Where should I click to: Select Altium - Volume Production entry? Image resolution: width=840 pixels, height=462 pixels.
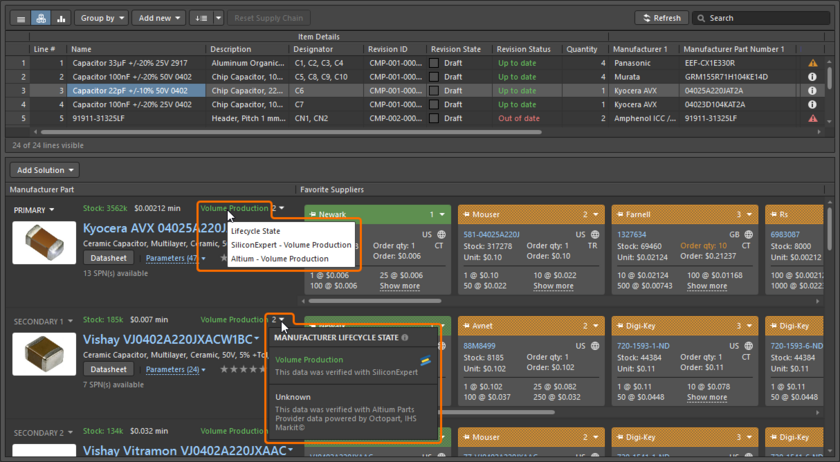pos(280,259)
